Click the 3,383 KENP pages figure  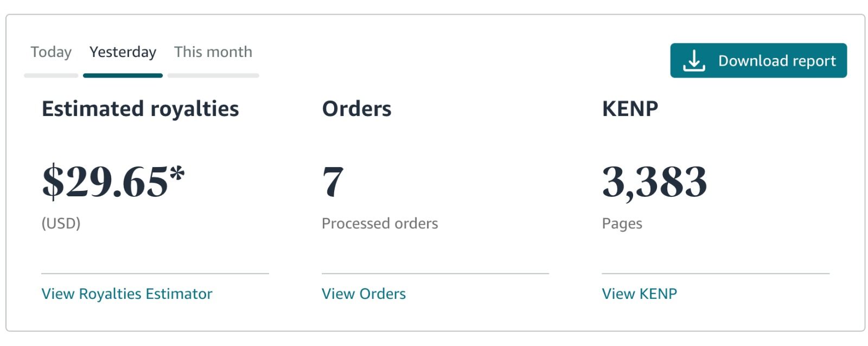point(654,182)
